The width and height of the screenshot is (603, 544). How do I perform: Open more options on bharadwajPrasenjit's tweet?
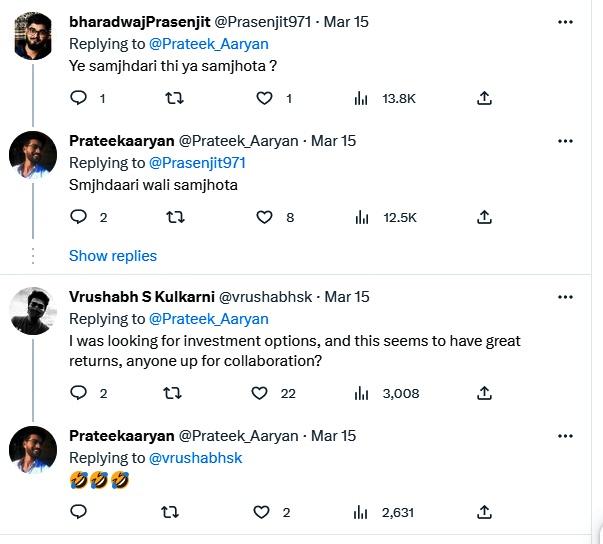[566, 21]
